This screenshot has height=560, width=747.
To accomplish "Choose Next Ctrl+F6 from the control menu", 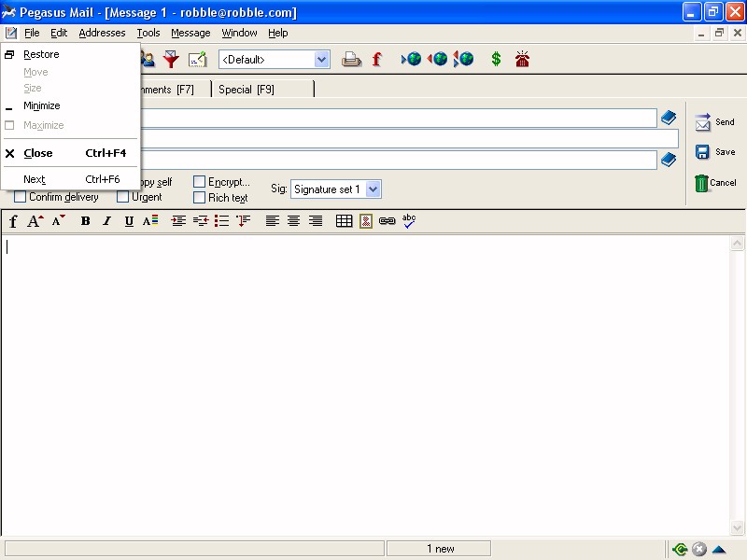I will (71, 179).
